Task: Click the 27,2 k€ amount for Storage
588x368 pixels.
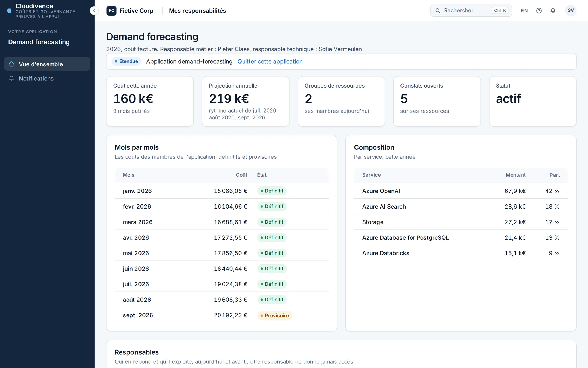Action: click(x=515, y=222)
